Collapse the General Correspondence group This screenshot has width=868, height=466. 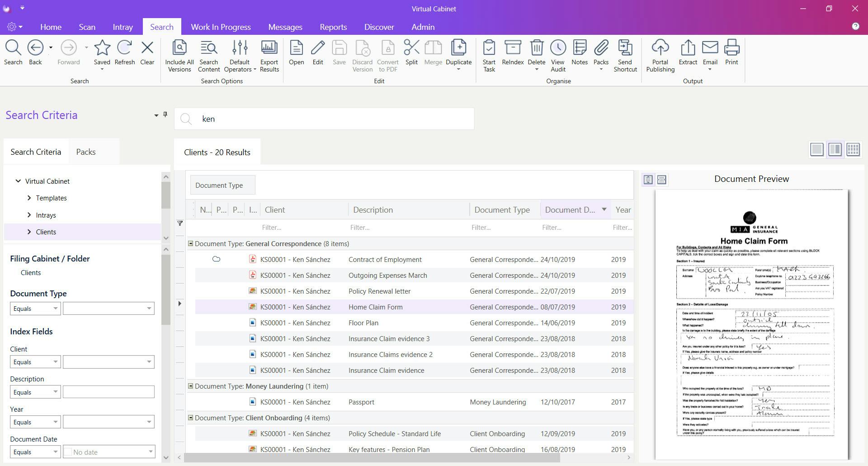coord(190,243)
